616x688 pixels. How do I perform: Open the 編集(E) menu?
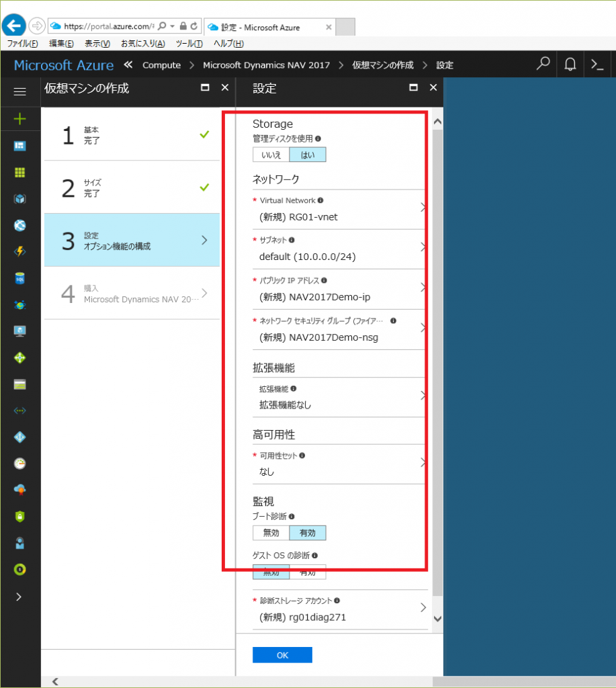[61, 44]
